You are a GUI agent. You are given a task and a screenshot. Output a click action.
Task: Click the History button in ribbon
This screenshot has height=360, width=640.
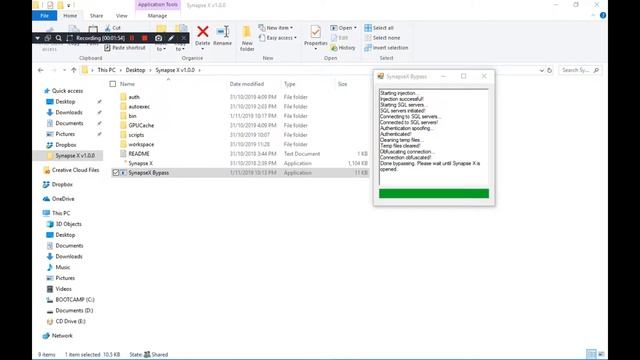pos(343,48)
